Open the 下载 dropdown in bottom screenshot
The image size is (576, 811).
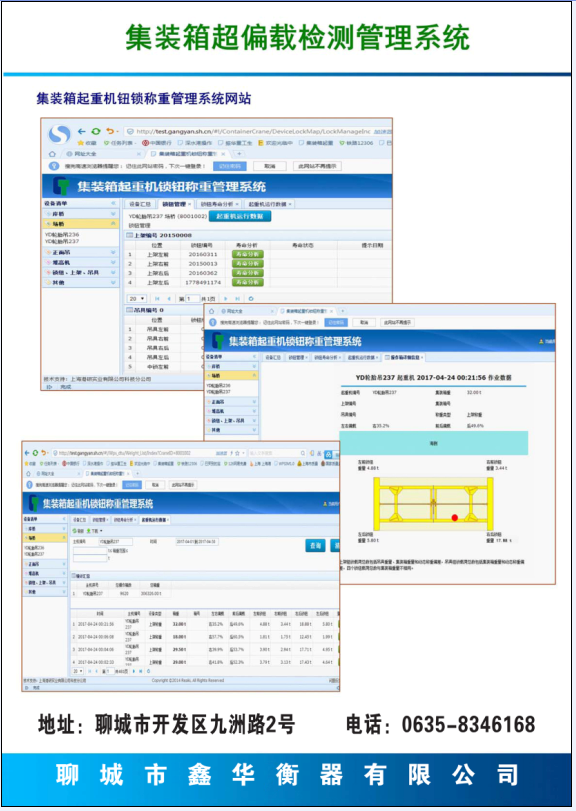tap(95, 531)
